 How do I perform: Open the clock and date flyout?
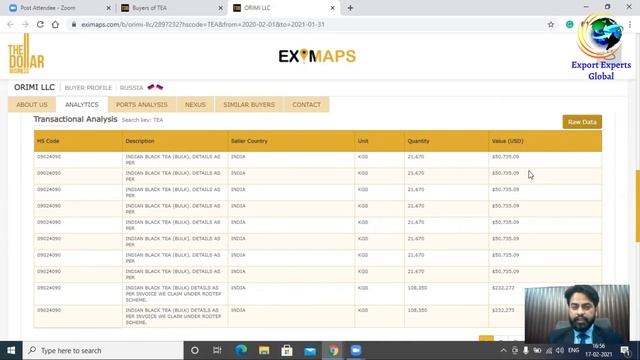click(598, 350)
